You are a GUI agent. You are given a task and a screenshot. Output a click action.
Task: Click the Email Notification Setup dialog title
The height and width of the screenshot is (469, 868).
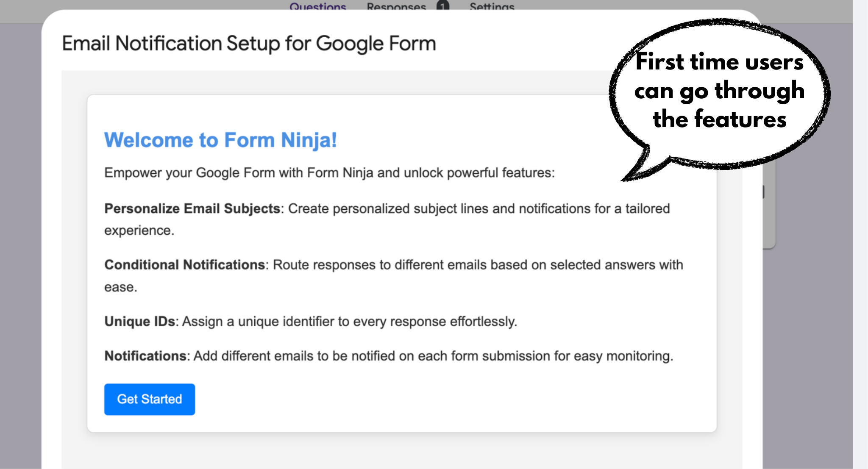[x=249, y=44]
